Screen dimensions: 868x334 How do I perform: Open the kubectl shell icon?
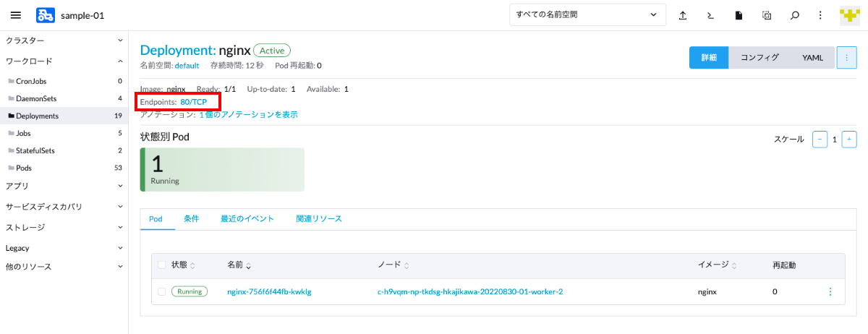[x=710, y=15]
